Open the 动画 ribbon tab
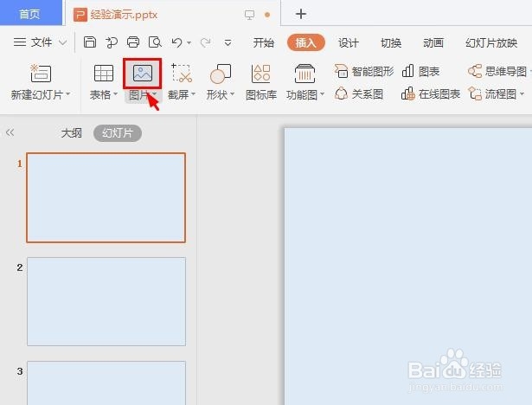532x405 pixels. pyautogui.click(x=433, y=42)
